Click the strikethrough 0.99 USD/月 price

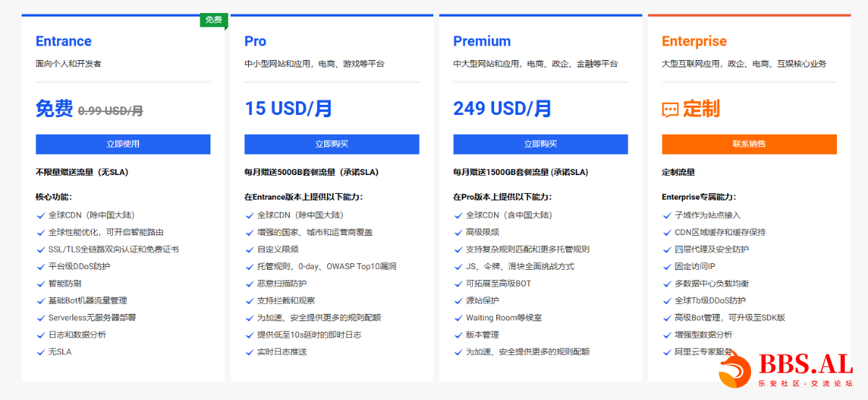[x=111, y=111]
